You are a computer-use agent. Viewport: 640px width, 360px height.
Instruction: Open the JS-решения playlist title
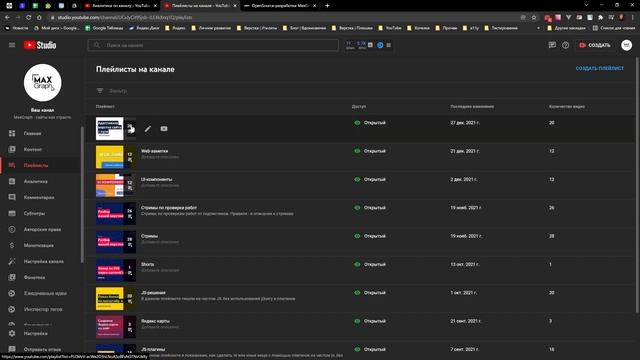click(x=153, y=293)
